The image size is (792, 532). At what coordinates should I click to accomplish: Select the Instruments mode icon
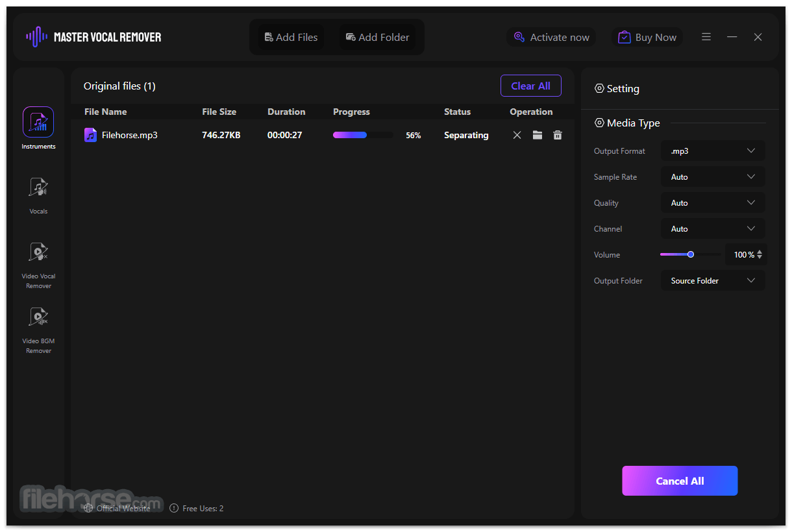click(38, 122)
